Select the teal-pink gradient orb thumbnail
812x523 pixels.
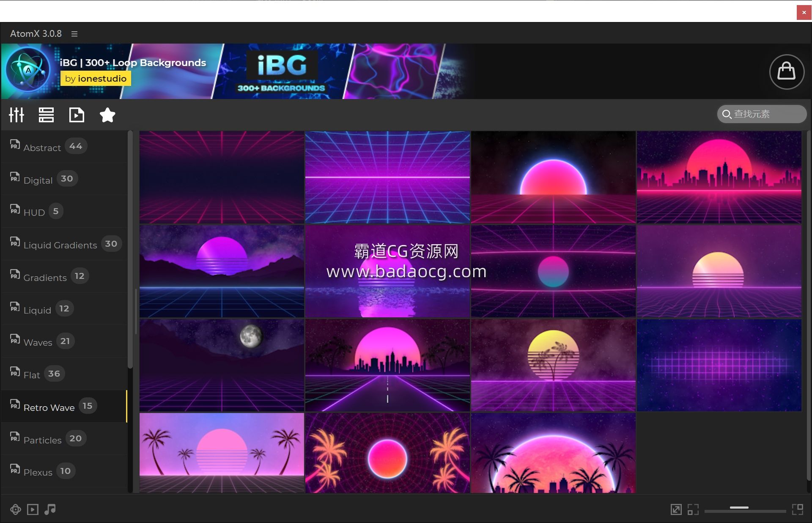coord(553,271)
